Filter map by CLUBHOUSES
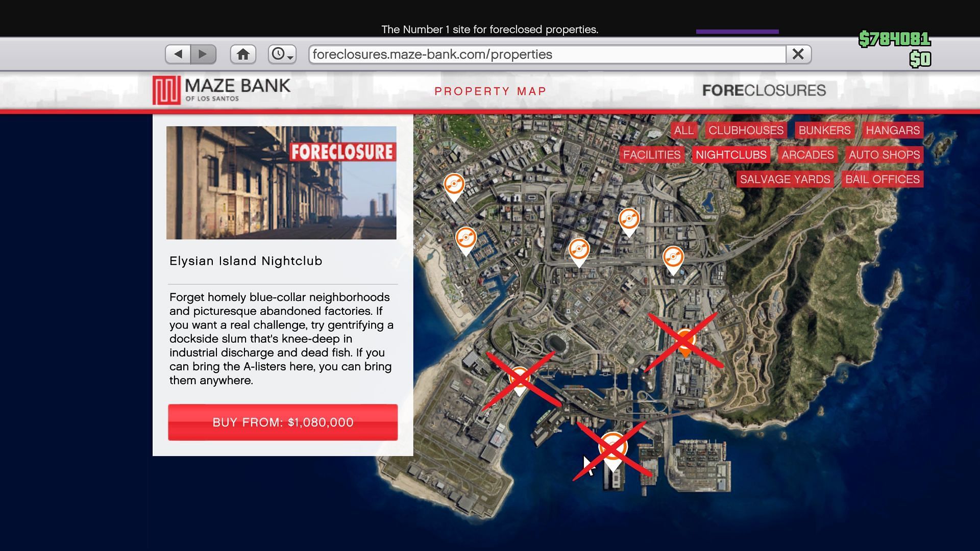980x551 pixels. [746, 130]
